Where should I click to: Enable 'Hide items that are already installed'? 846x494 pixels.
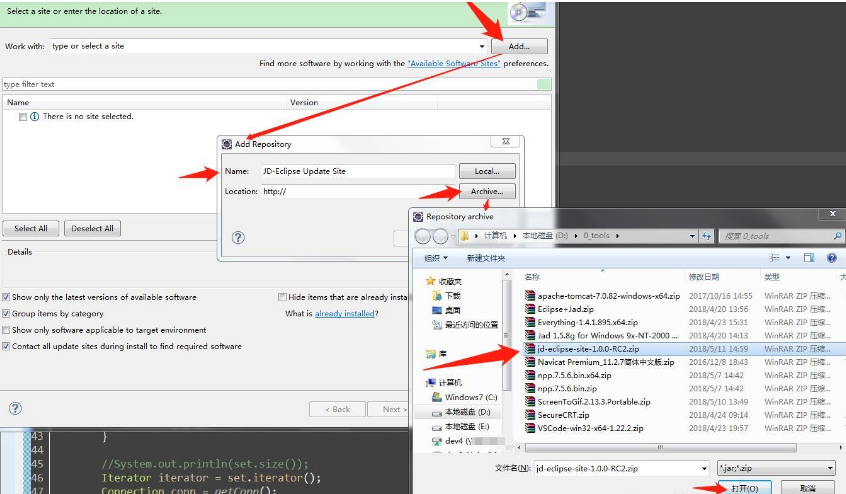[282, 297]
